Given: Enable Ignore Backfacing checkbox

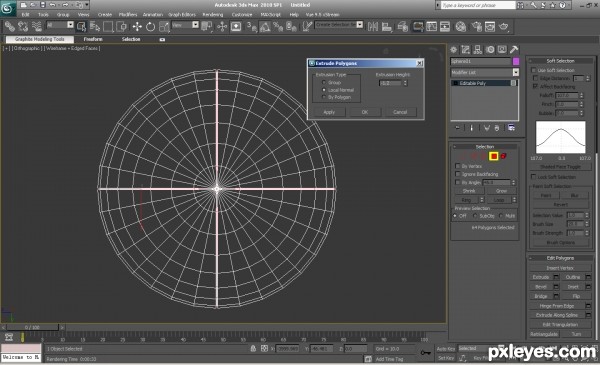Looking at the screenshot, I should pos(457,174).
